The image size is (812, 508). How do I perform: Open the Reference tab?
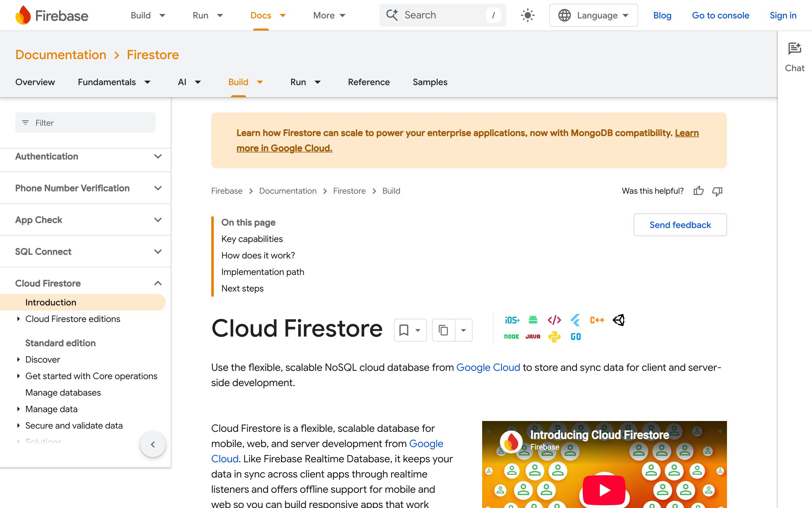369,82
